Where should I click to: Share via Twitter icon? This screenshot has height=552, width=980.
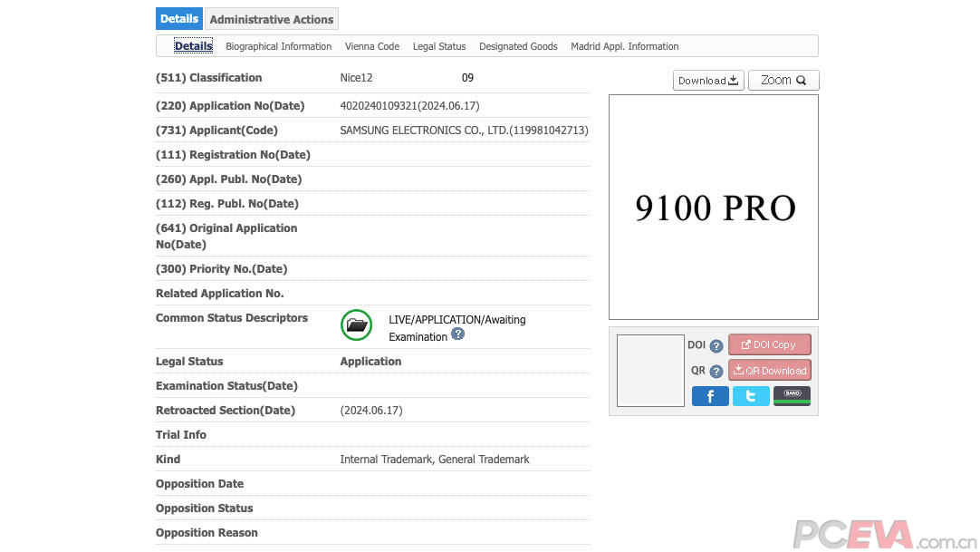click(751, 396)
